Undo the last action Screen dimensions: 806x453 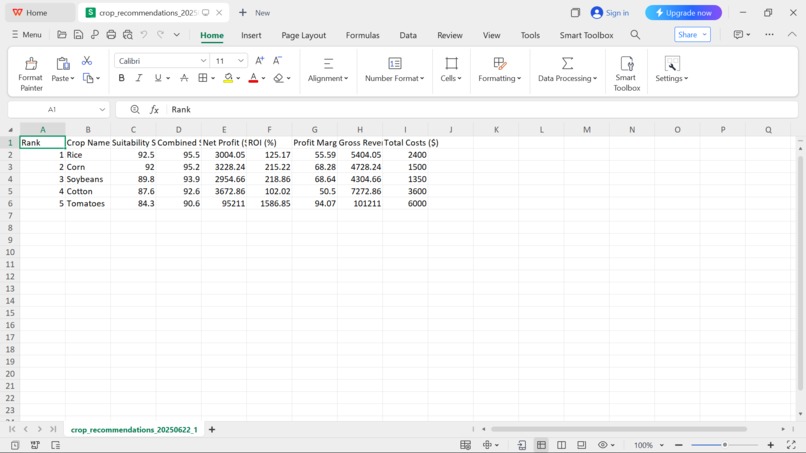144,34
